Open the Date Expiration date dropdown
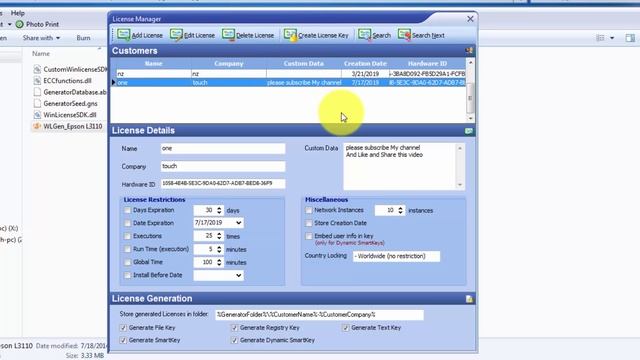Viewport: 640px width, 360px height. click(239, 223)
